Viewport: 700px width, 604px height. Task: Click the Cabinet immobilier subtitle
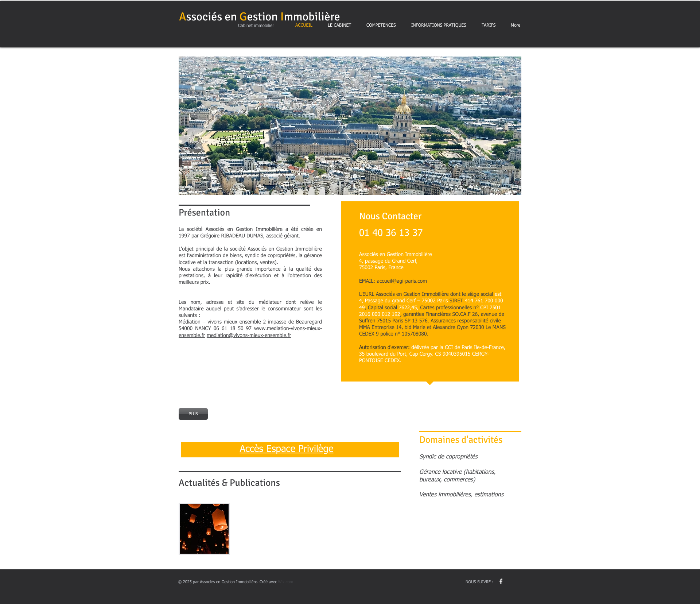pyautogui.click(x=256, y=26)
